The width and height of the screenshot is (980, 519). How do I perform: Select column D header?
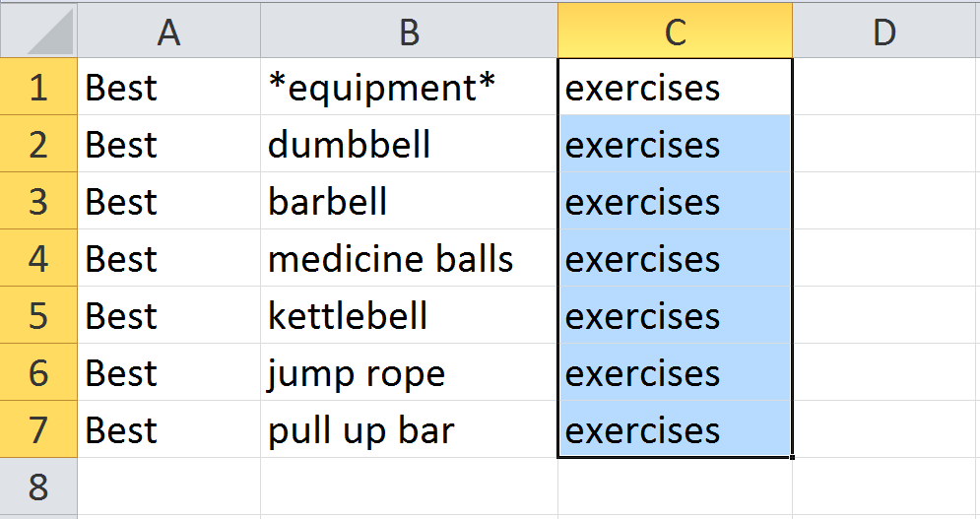pos(884,32)
